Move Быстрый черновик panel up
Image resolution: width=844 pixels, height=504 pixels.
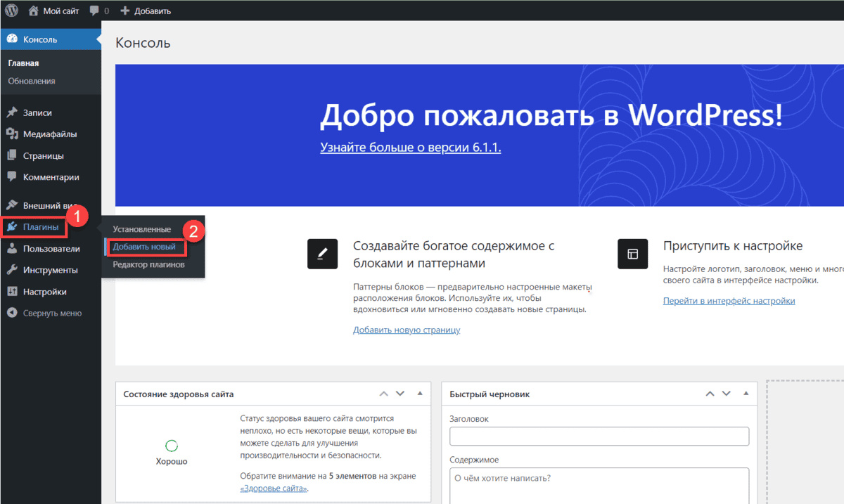(x=710, y=394)
